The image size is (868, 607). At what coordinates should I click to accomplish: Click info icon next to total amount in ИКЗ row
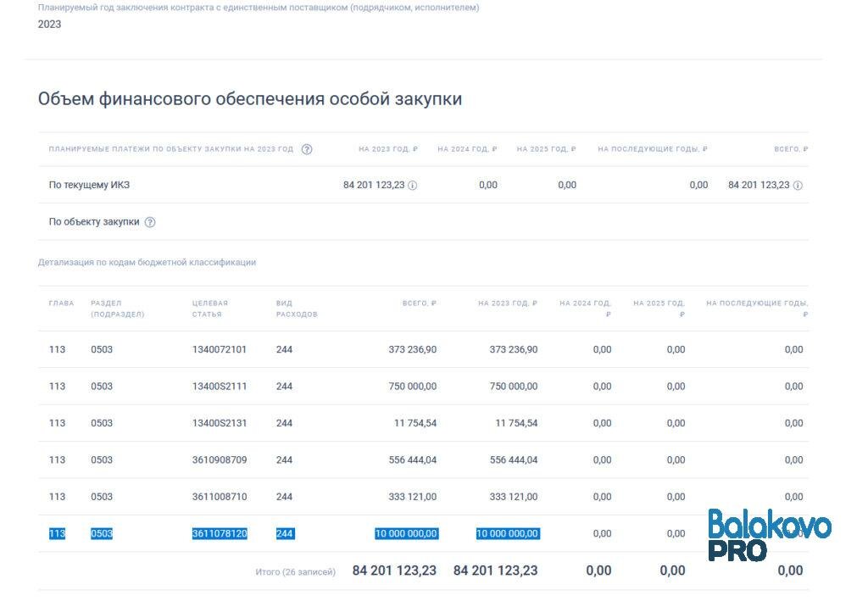coord(798,186)
